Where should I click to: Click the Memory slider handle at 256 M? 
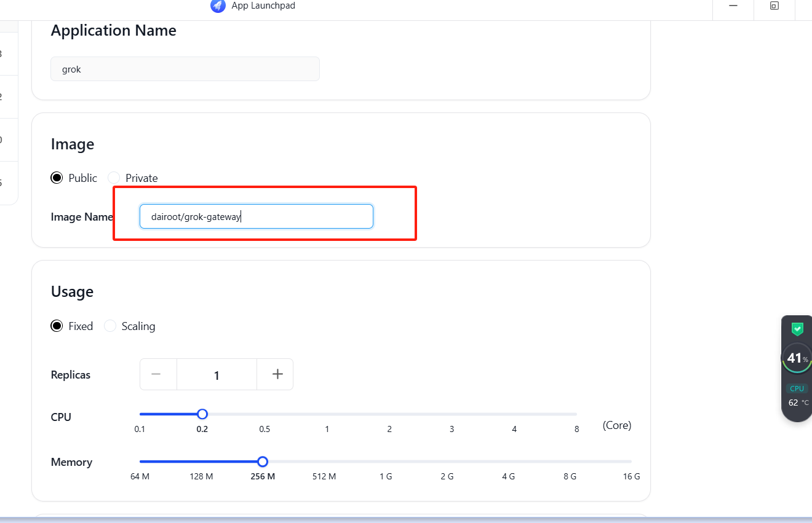coord(263,462)
